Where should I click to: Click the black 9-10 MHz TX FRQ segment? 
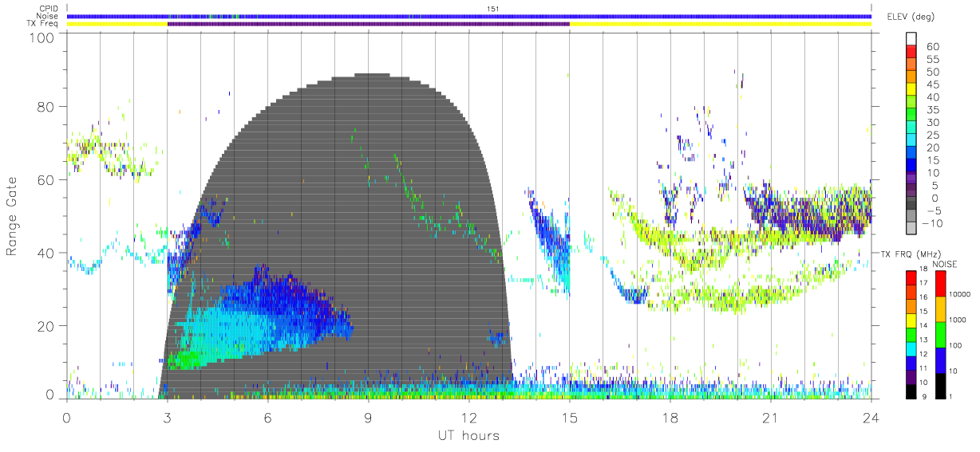click(911, 391)
